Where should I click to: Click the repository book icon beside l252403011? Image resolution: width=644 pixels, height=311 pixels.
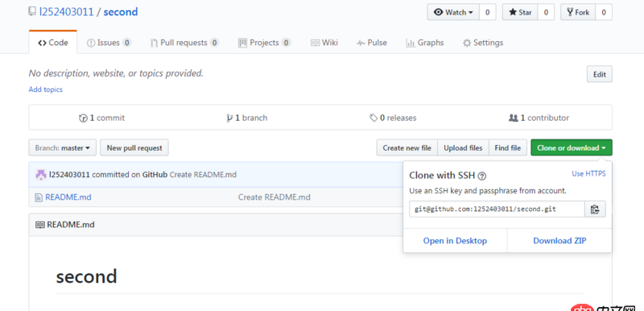pos(32,12)
